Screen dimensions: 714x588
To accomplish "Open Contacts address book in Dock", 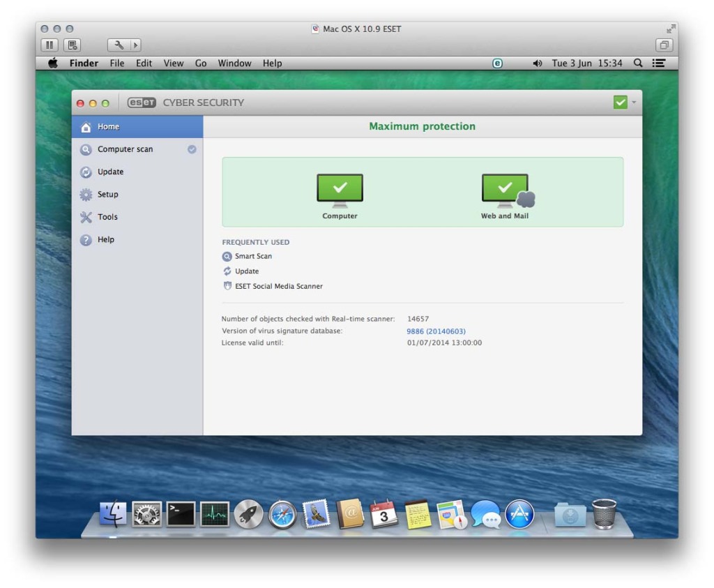I will click(x=350, y=514).
